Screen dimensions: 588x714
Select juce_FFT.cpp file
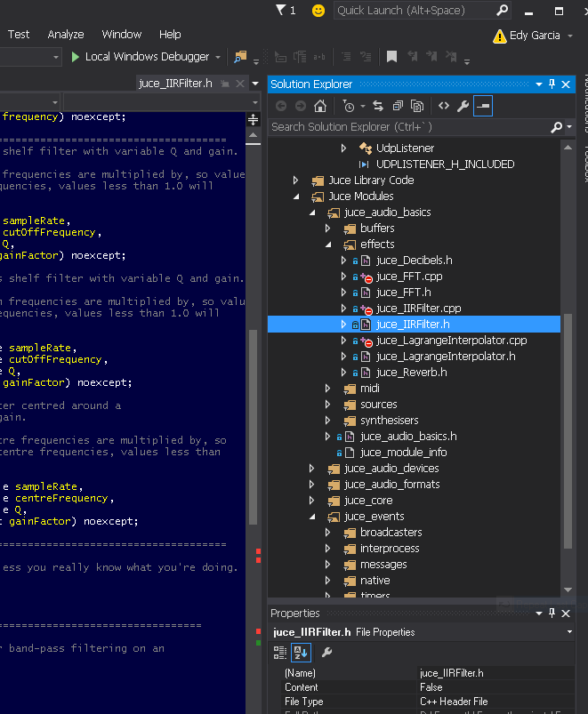click(x=409, y=277)
